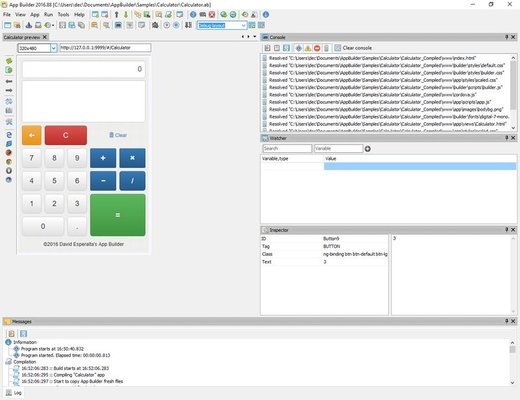
Task: Click the preview back arrow sidebar icon
Action: [x=9, y=81]
